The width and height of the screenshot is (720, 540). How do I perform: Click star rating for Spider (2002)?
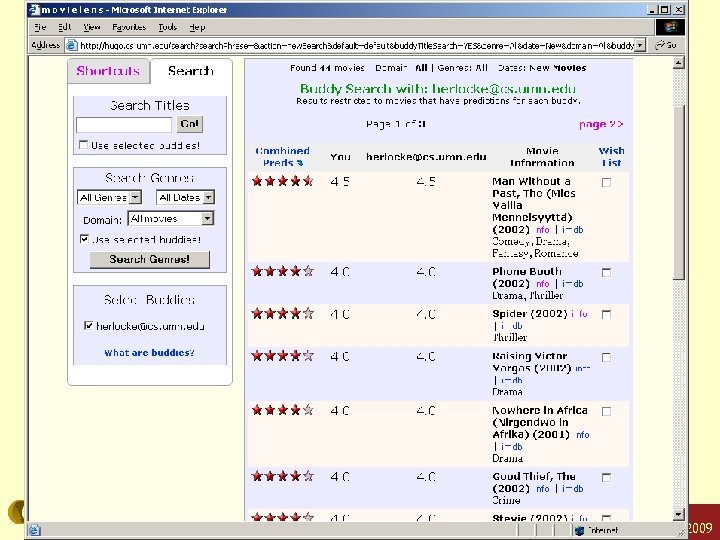click(x=282, y=314)
